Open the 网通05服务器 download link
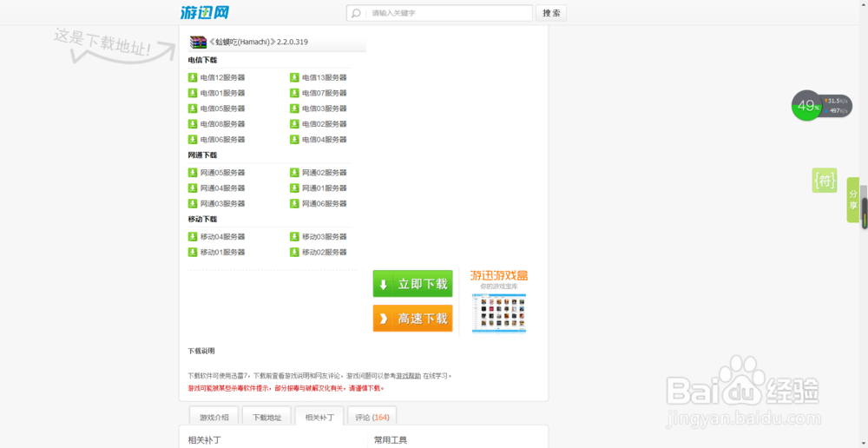This screenshot has width=868, height=448. [x=222, y=173]
